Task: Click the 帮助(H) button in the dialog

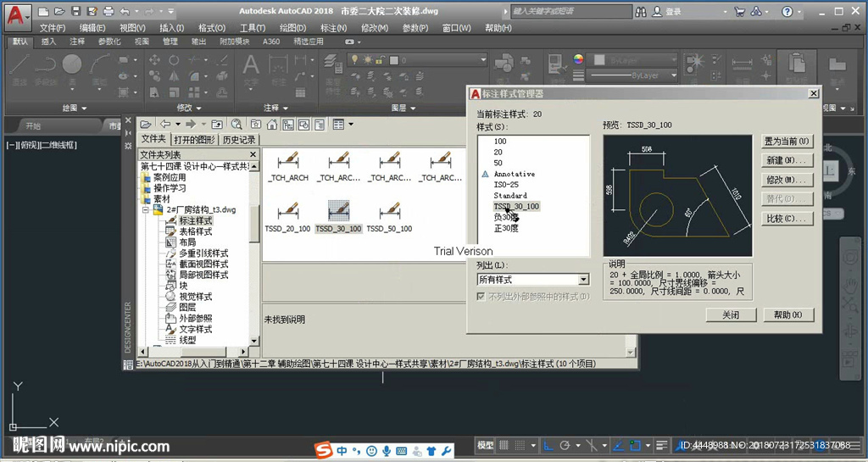Action: click(x=788, y=314)
